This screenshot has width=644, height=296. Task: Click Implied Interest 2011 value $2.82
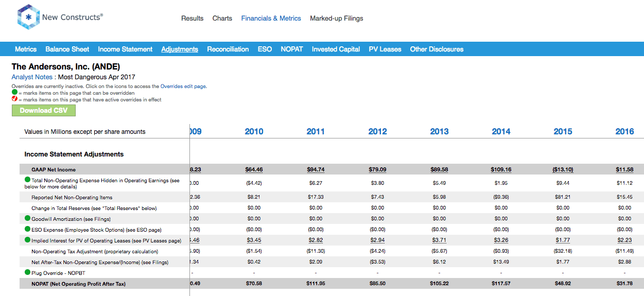[x=316, y=240]
